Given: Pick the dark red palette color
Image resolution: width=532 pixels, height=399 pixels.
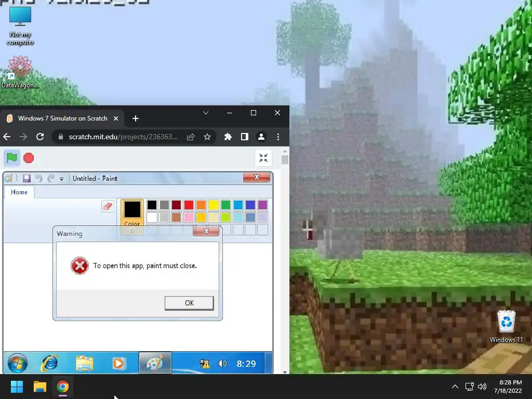Looking at the screenshot, I should (177, 205).
